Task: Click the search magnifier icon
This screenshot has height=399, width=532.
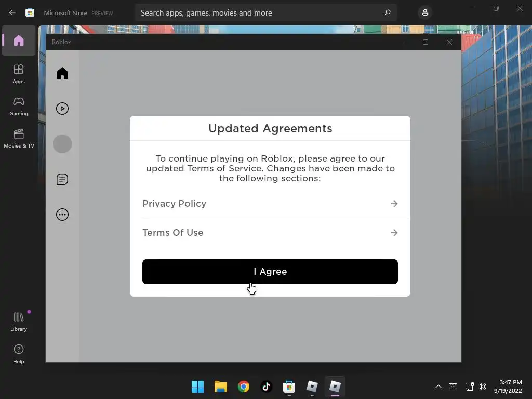Action: coord(388,12)
